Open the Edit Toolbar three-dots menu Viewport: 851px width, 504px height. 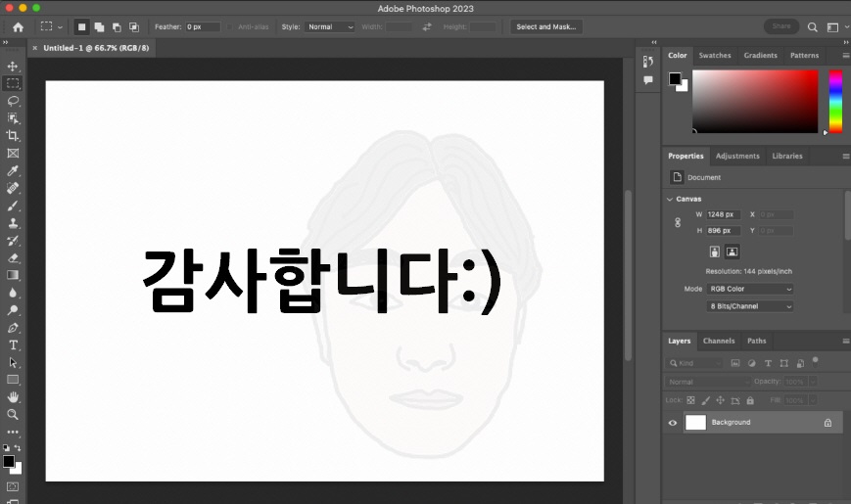pos(13,433)
